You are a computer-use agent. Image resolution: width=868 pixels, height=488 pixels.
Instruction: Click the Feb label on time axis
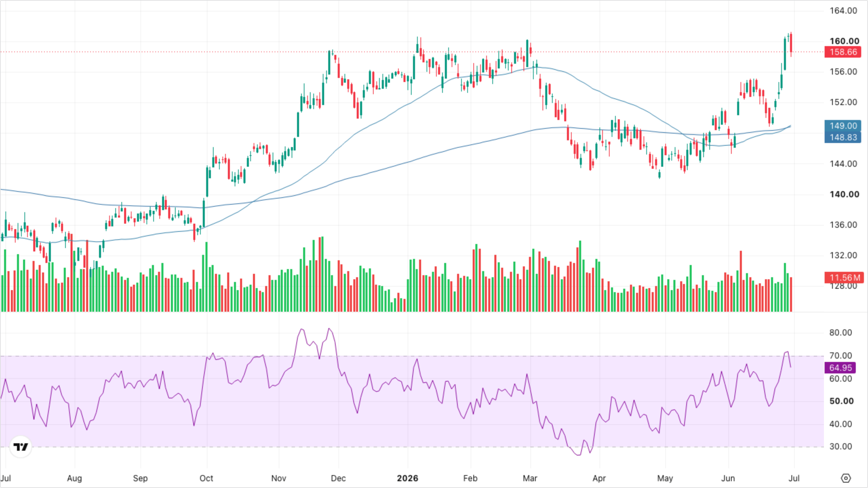pos(470,478)
